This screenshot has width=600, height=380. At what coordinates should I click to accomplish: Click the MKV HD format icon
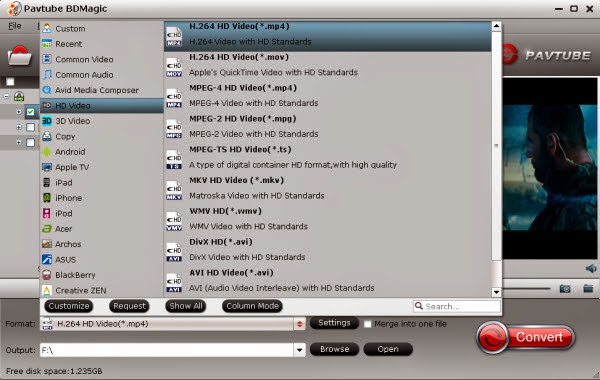click(174, 191)
